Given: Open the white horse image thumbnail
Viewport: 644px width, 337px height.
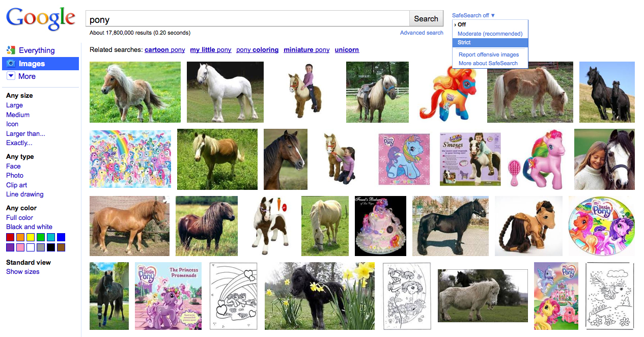Looking at the screenshot, I should 225,92.
